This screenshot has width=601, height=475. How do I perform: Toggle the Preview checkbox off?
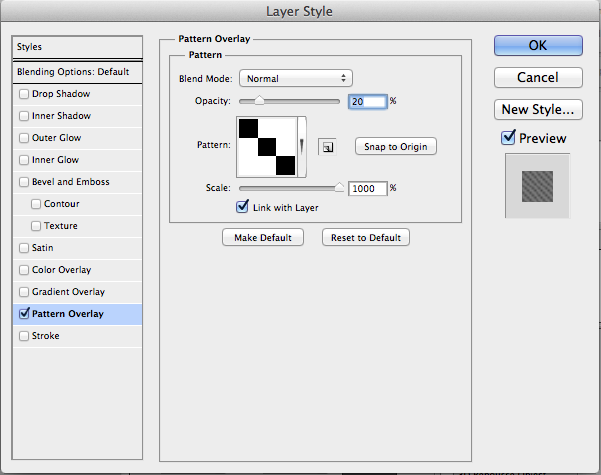coord(508,137)
